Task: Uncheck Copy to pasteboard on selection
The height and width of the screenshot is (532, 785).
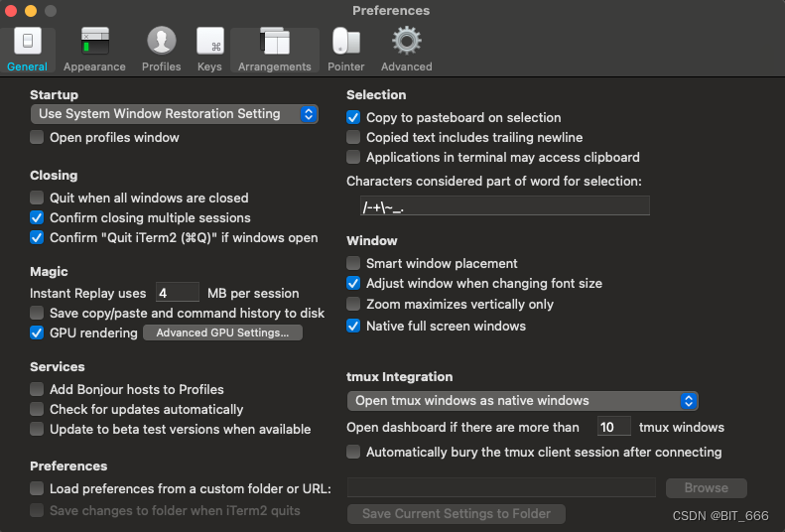Action: [x=353, y=117]
